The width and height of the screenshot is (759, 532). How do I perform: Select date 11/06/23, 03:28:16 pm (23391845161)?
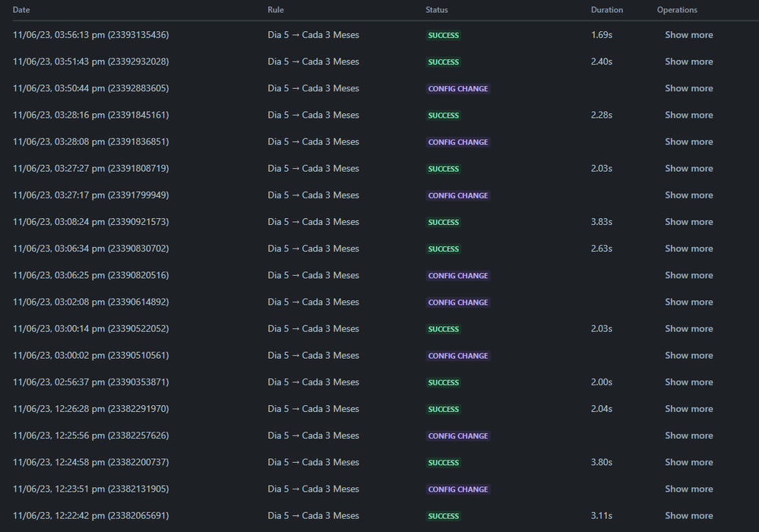pyautogui.click(x=90, y=115)
